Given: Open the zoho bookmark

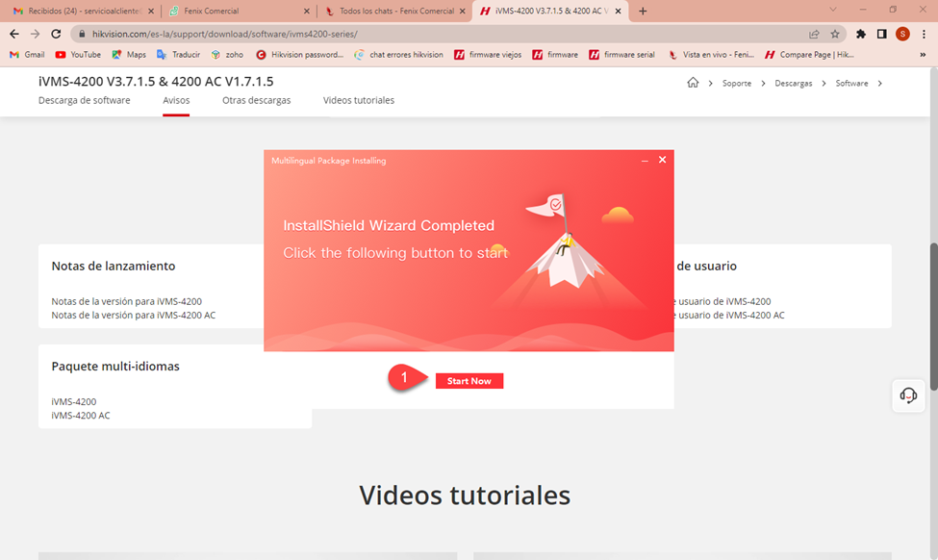Looking at the screenshot, I should point(227,55).
